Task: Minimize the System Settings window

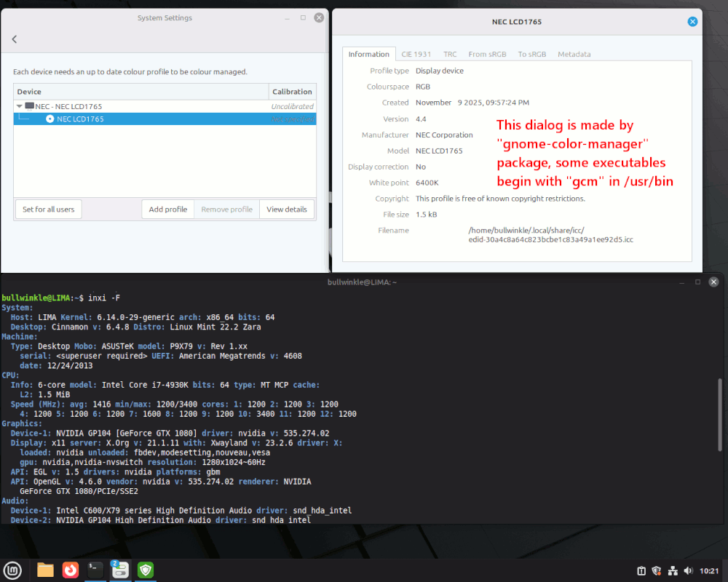Action: tap(288, 18)
